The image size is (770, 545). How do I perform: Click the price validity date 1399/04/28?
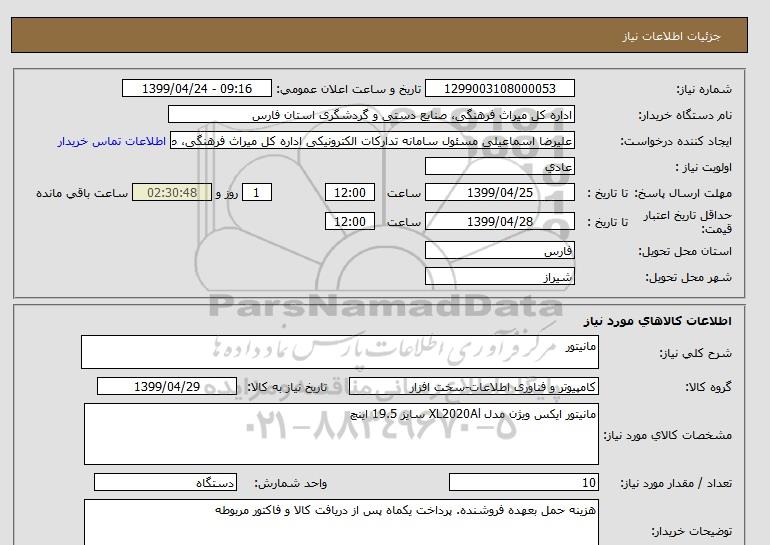click(x=499, y=221)
